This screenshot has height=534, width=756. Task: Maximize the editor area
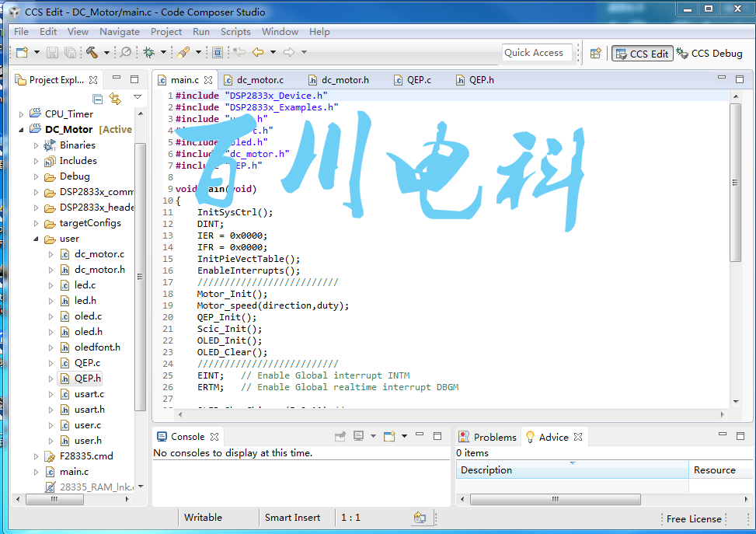(x=740, y=79)
